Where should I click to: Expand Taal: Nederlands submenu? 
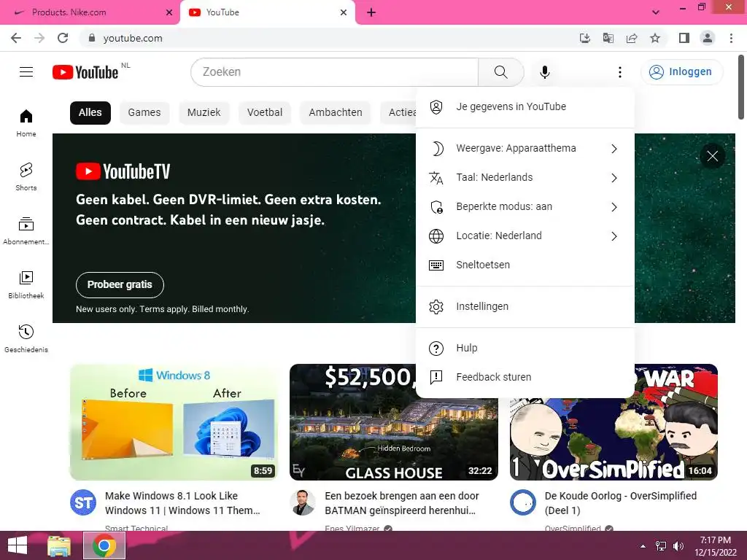[x=525, y=178]
